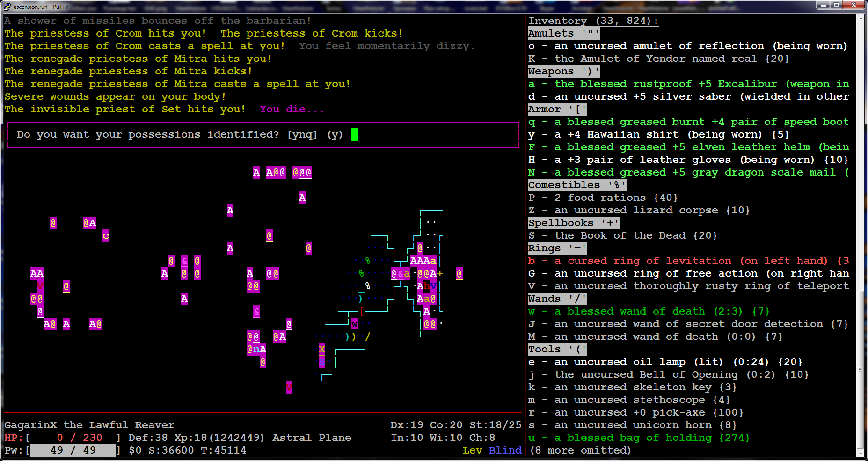
Task: Click the 'St:18/25' strength stat
Action: click(x=496, y=425)
